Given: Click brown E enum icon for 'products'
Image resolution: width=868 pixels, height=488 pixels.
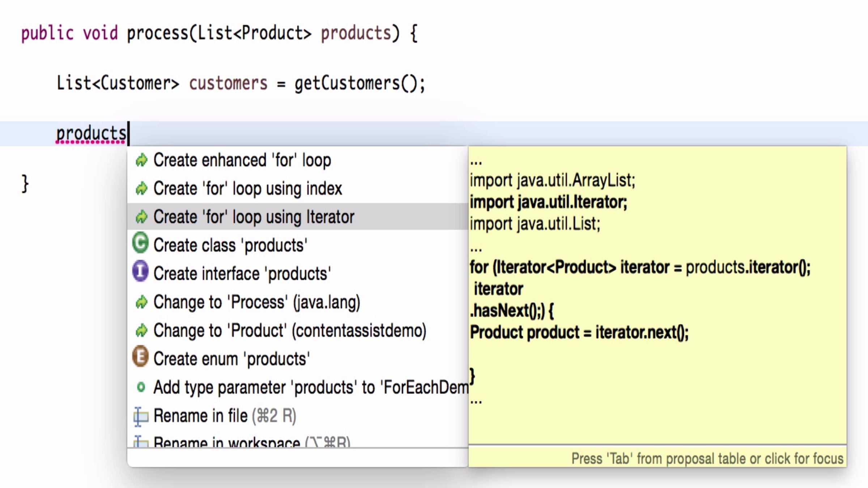Looking at the screenshot, I should pos(140,356).
